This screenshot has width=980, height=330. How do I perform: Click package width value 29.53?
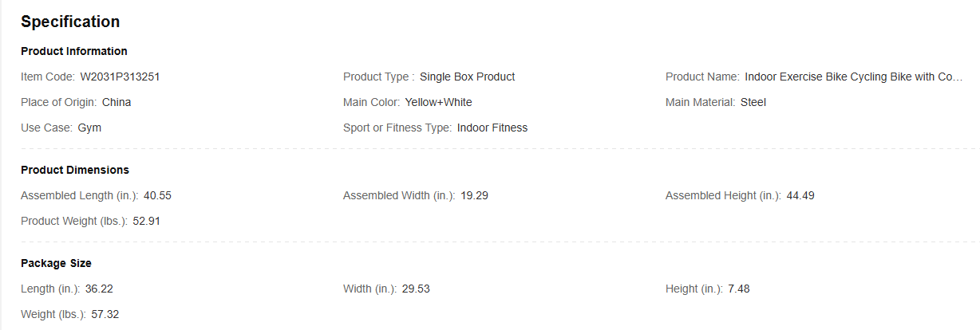click(416, 289)
